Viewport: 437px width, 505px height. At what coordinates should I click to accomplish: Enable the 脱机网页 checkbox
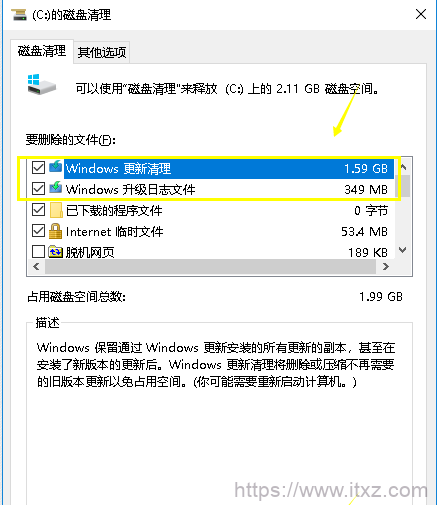(38, 252)
